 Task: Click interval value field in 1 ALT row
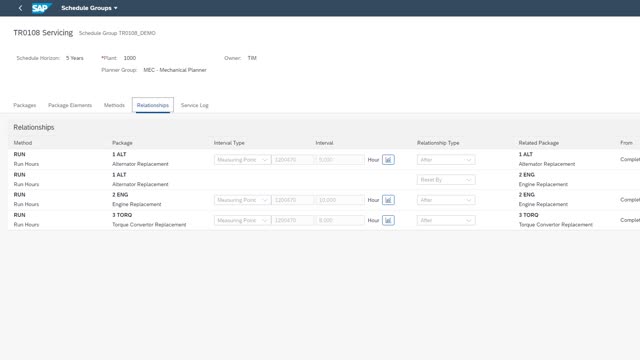coord(340,160)
